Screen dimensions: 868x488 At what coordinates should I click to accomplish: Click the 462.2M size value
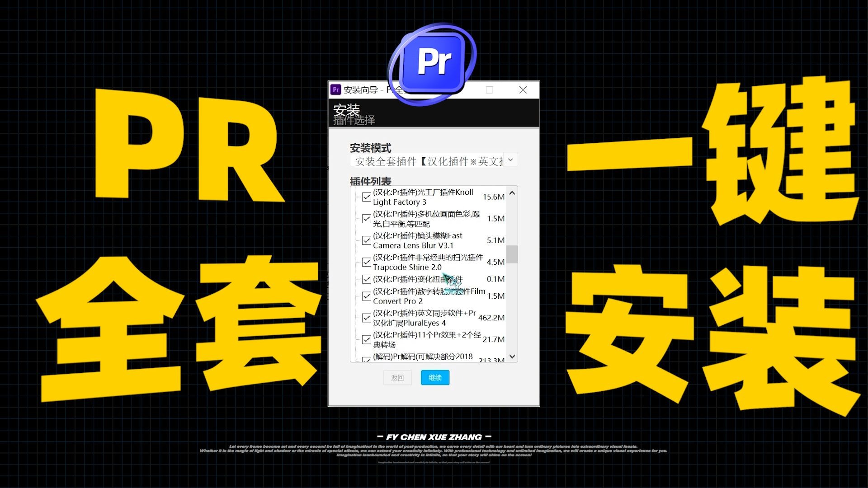(x=491, y=318)
